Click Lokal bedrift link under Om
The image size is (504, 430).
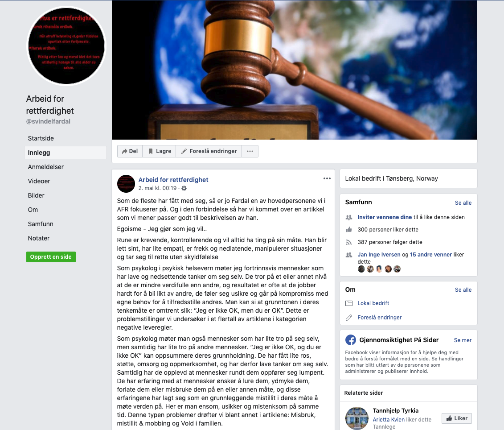pyautogui.click(x=373, y=303)
